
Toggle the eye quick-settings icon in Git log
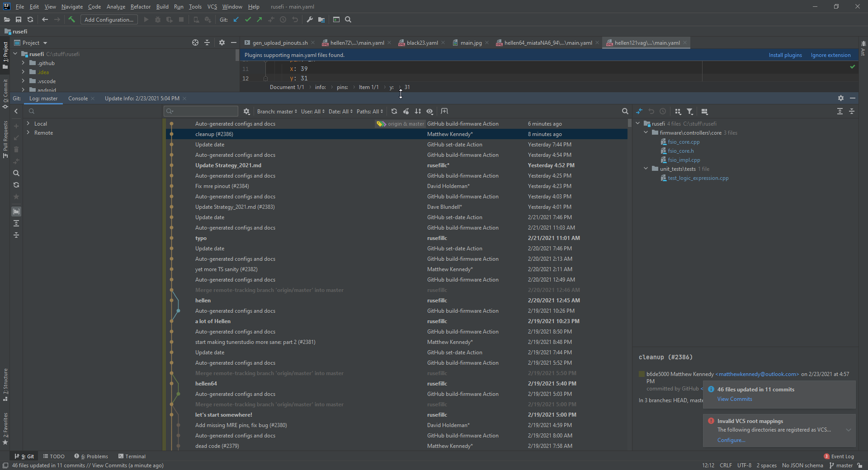coord(429,111)
